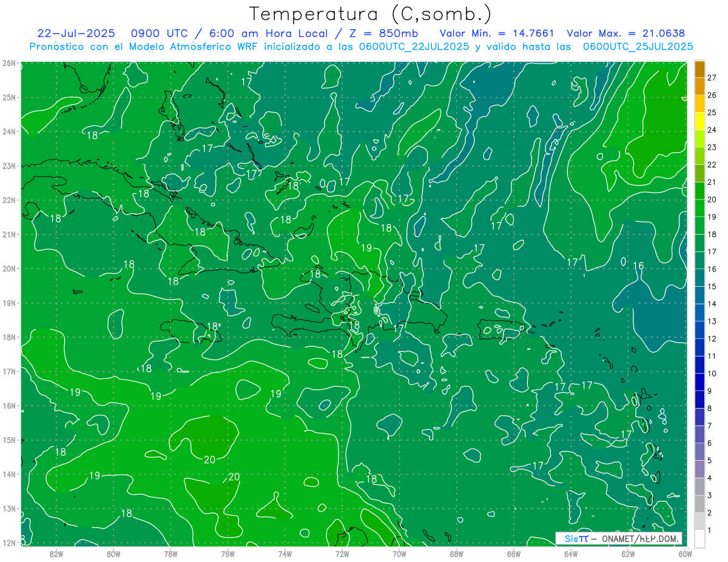Click the "70W" longitude axis label
This screenshot has width=728, height=562.
(399, 554)
